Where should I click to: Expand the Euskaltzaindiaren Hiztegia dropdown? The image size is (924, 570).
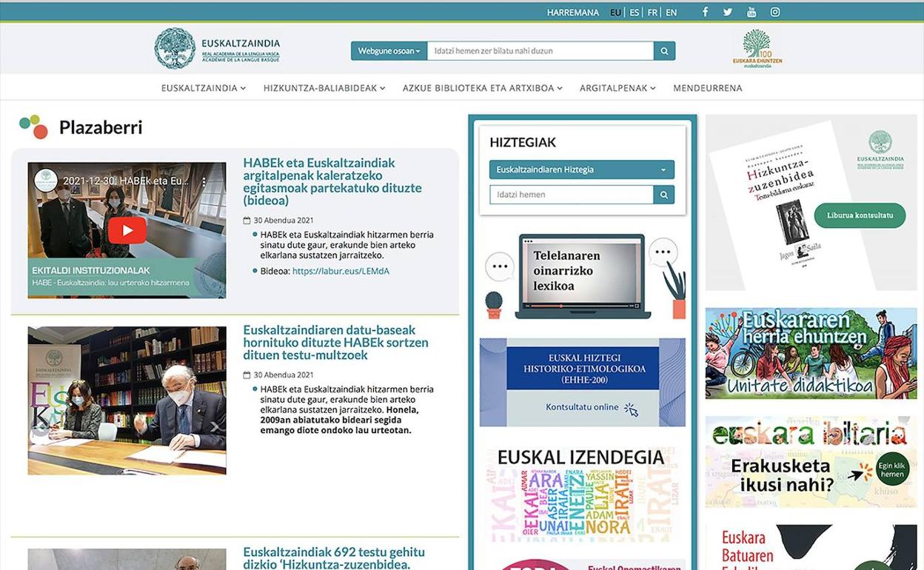click(x=581, y=170)
